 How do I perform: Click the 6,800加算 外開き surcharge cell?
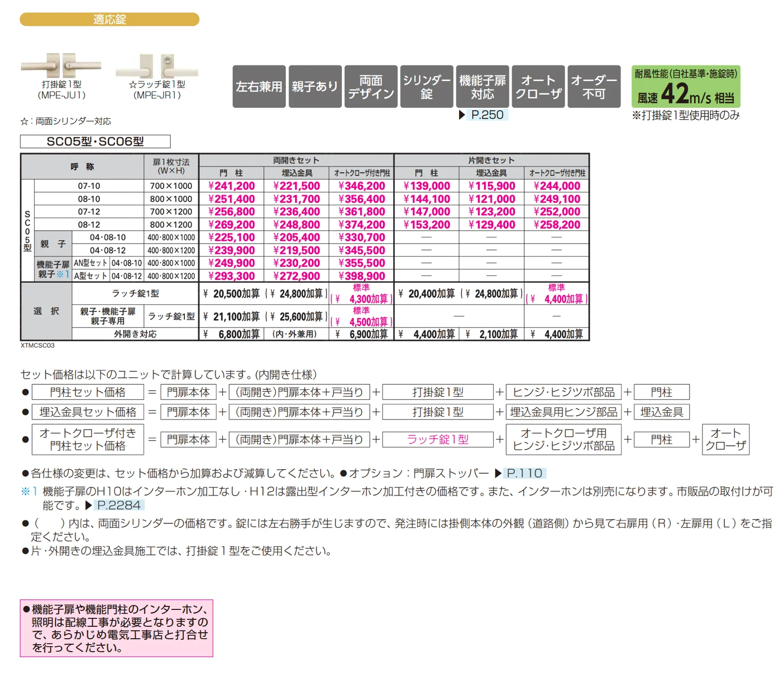[232, 335]
